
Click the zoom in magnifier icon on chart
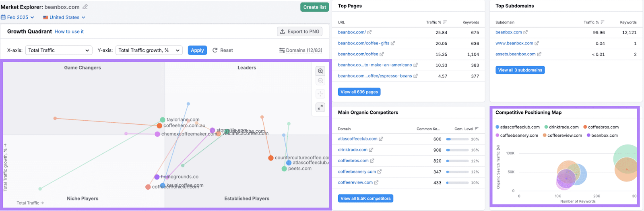pos(320,71)
